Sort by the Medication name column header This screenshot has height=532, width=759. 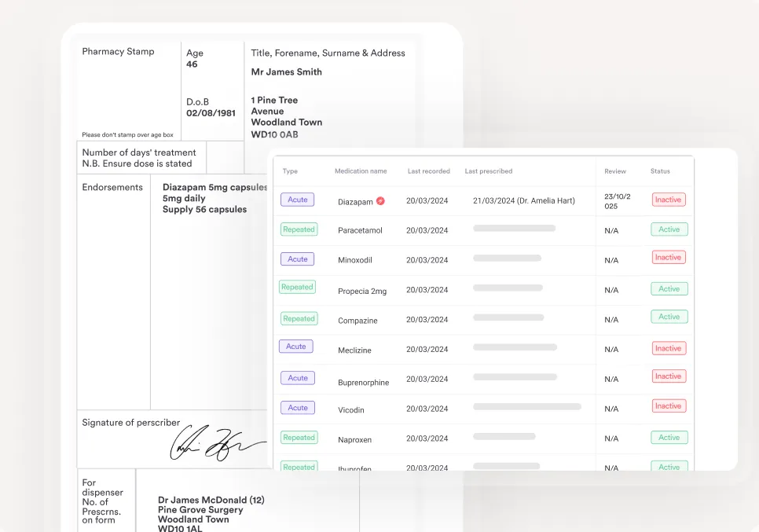point(361,171)
